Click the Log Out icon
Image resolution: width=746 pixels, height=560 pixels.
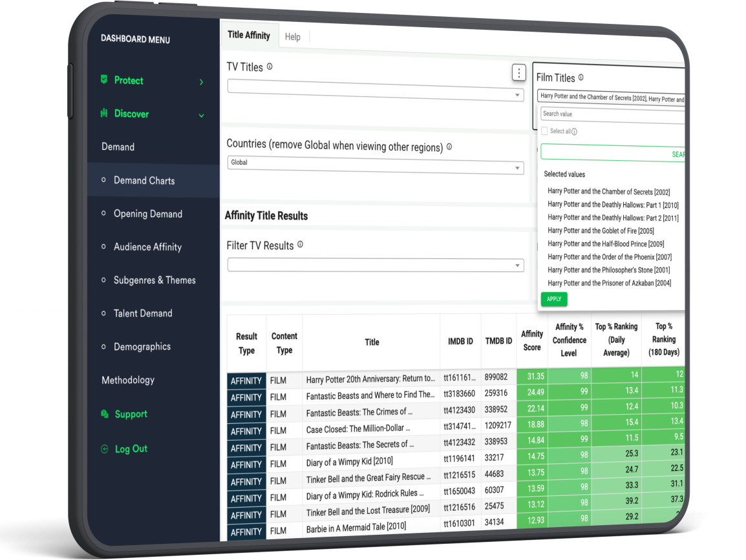104,448
